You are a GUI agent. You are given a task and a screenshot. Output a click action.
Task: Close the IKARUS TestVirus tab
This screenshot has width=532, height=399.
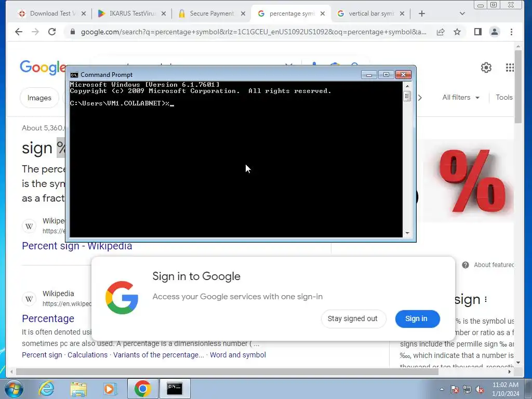pos(164,14)
